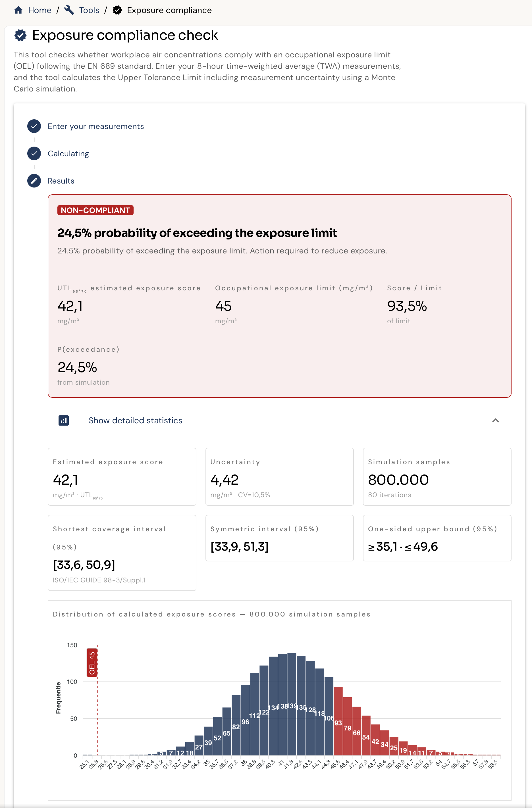This screenshot has height=808, width=532.
Task: Click the Exposure compliance check page title
Action: [x=125, y=35]
